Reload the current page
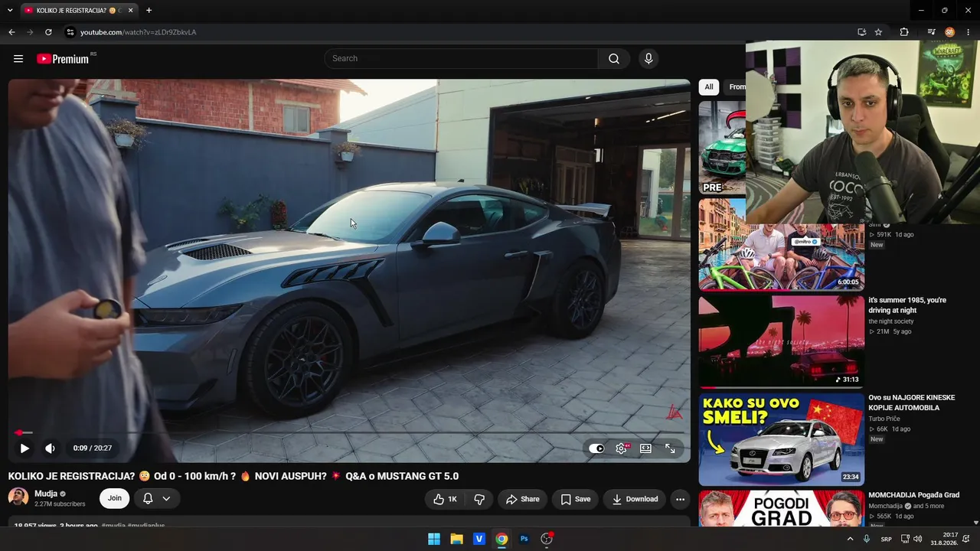Viewport: 980px width, 551px height. (48, 32)
